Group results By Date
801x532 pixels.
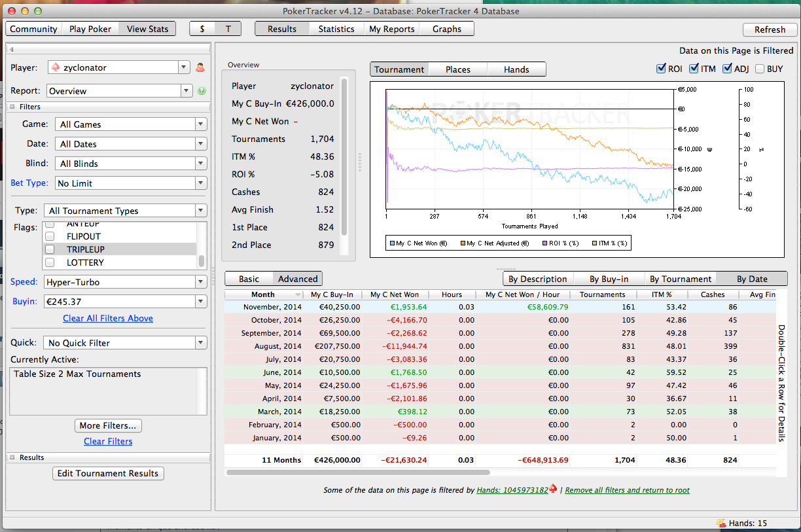click(x=752, y=279)
